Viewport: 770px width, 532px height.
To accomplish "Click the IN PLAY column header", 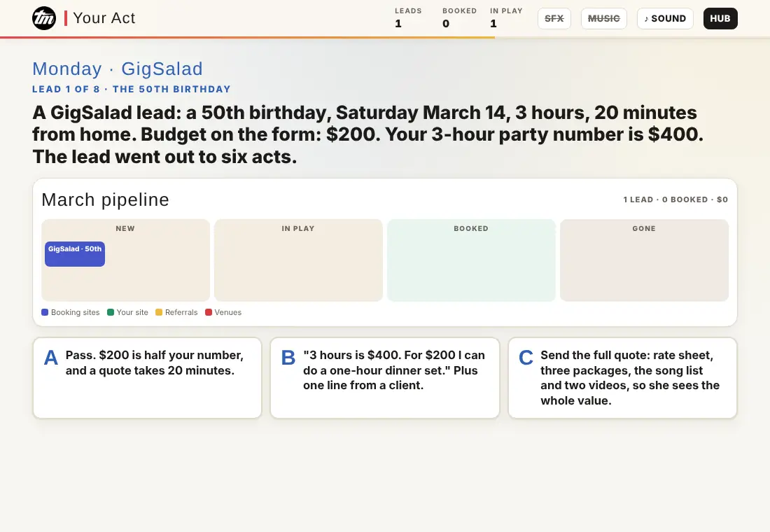I will coord(298,228).
